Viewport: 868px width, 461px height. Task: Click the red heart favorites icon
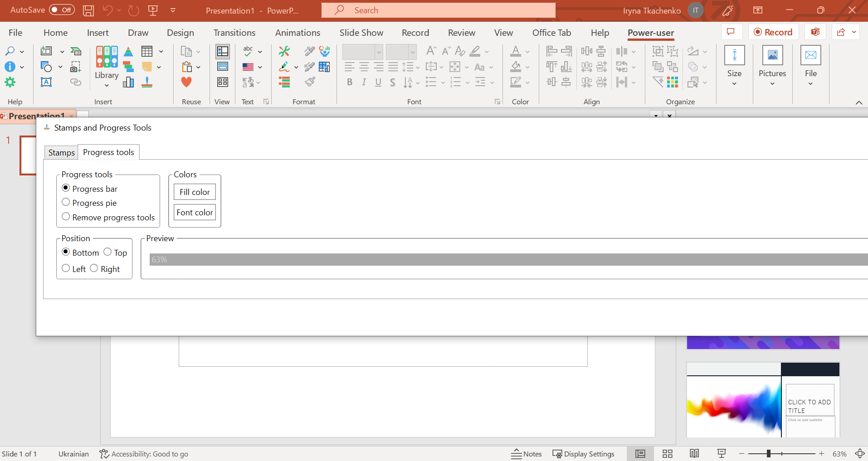186,82
